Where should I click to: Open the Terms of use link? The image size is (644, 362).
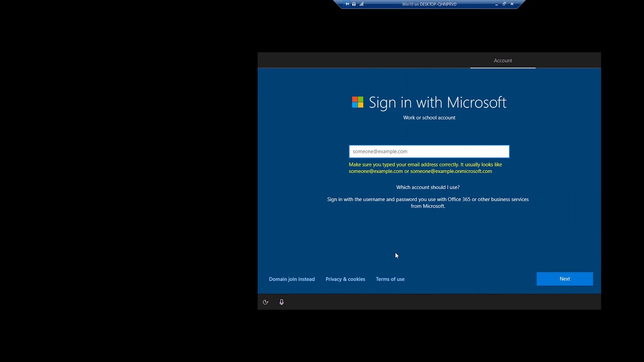(390, 279)
